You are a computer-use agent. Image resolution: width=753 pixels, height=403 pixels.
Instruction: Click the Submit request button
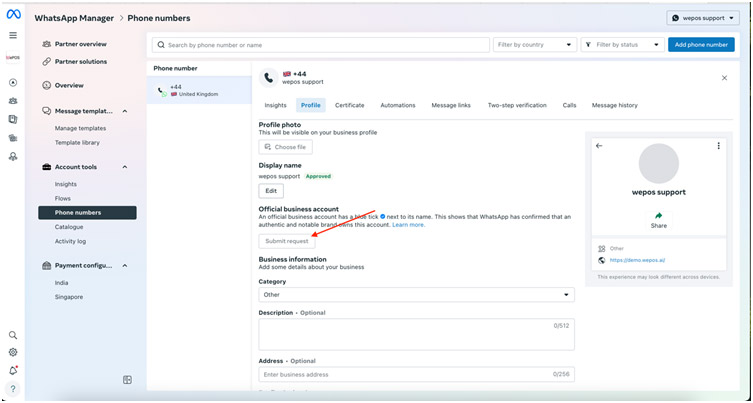tap(287, 241)
